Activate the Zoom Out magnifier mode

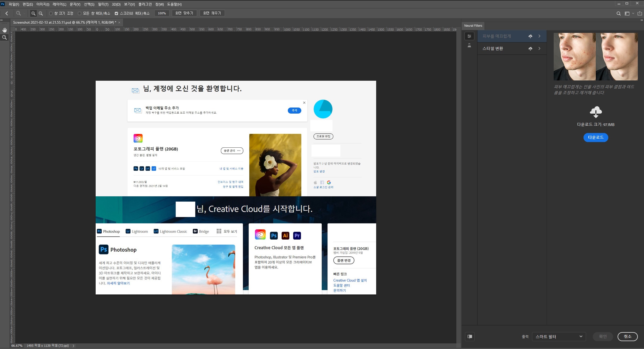point(41,13)
